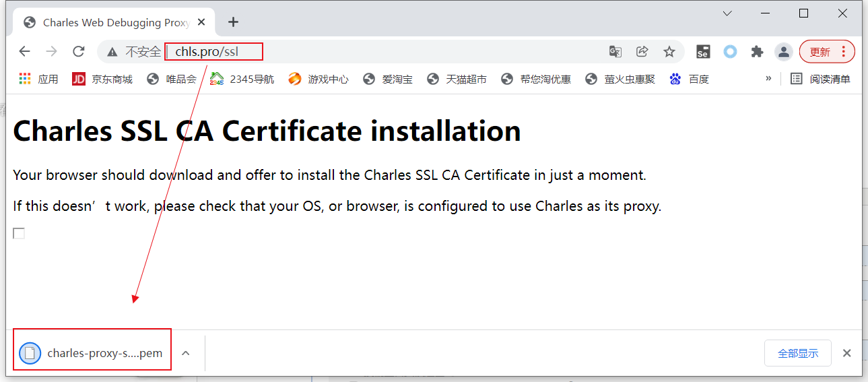
Task: Close the downloads bar
Action: pos(847,353)
